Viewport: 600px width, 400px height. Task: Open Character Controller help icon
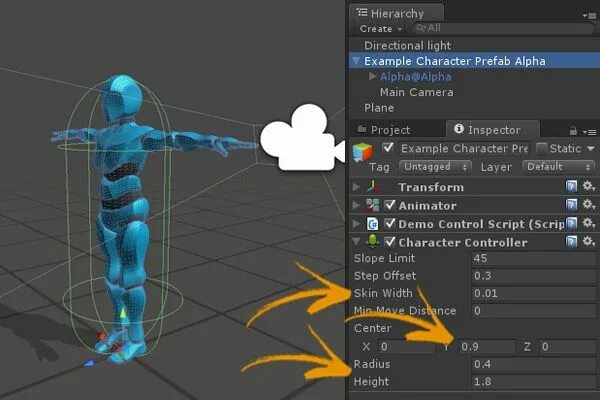click(x=571, y=242)
